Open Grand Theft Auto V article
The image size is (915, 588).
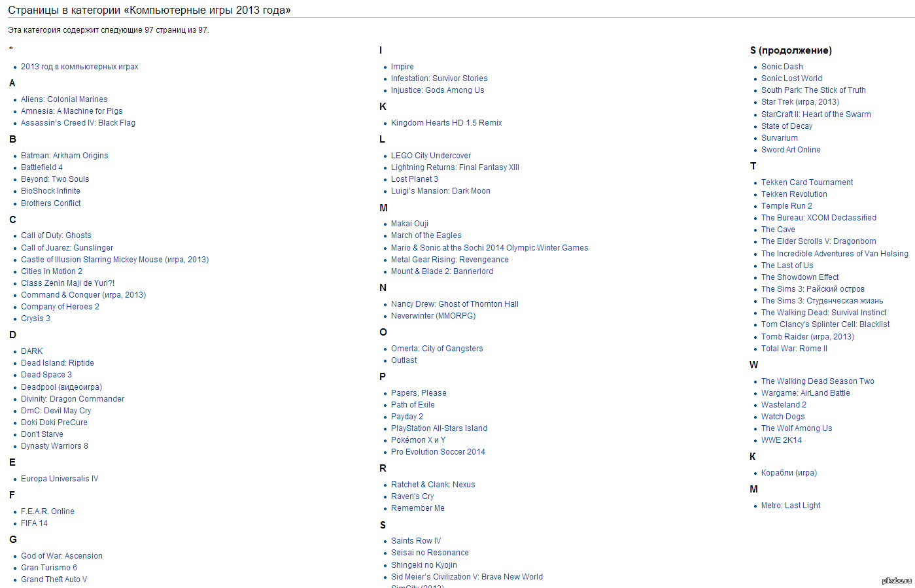[x=54, y=579]
